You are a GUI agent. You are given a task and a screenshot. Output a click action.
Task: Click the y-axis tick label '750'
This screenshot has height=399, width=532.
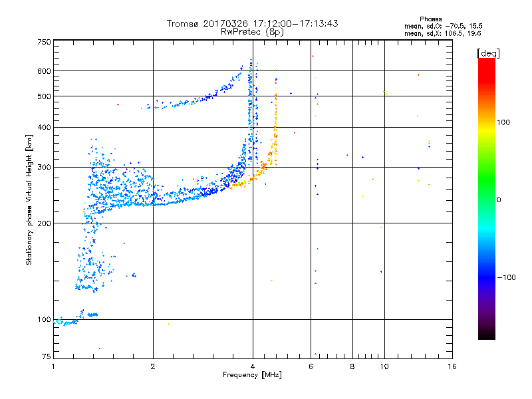(x=44, y=42)
